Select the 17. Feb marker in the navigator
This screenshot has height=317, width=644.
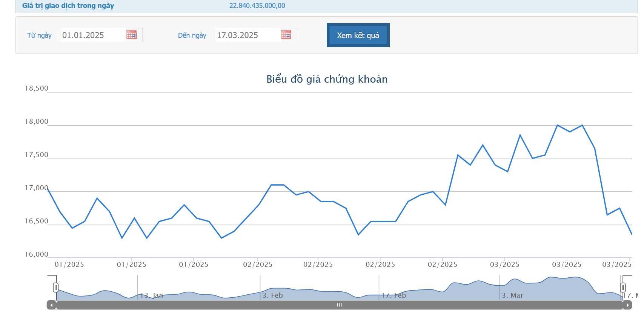[393, 295]
